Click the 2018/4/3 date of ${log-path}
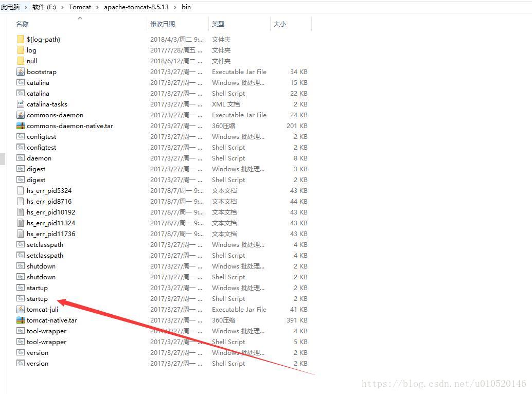This screenshot has width=532, height=394. pos(177,39)
